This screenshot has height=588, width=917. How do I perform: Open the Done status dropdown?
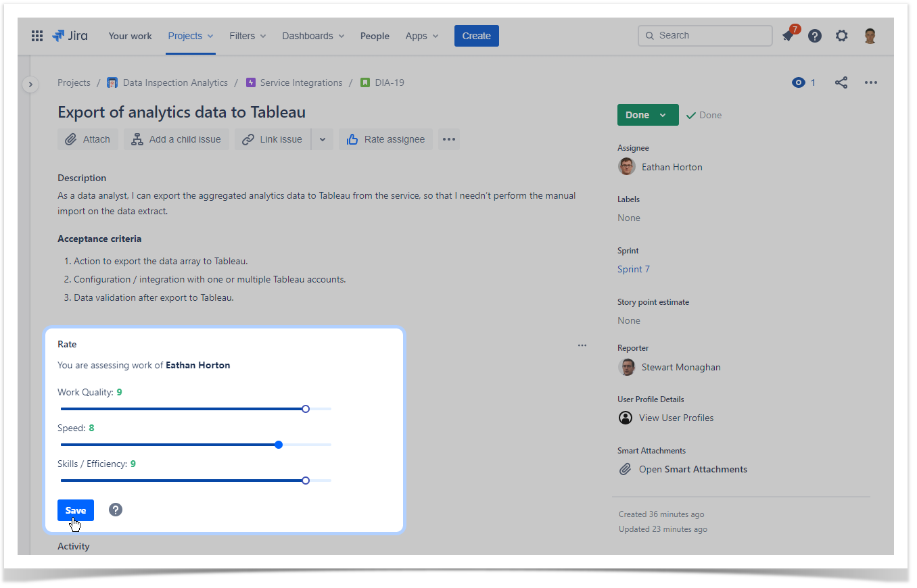click(x=648, y=115)
